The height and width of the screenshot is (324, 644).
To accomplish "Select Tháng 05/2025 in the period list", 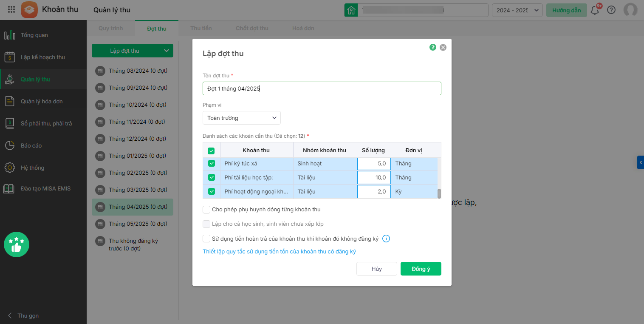I will pos(133,224).
